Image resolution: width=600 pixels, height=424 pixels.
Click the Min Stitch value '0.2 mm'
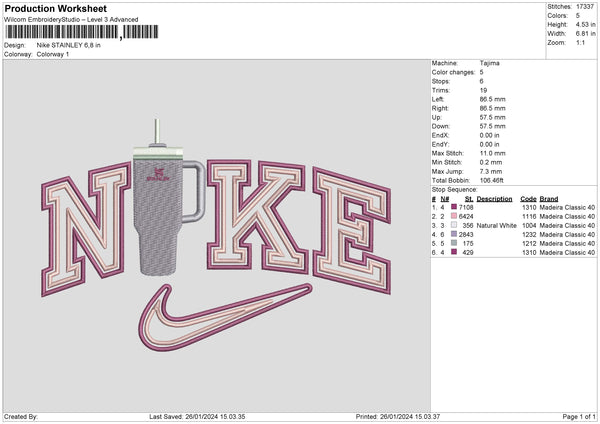click(491, 162)
